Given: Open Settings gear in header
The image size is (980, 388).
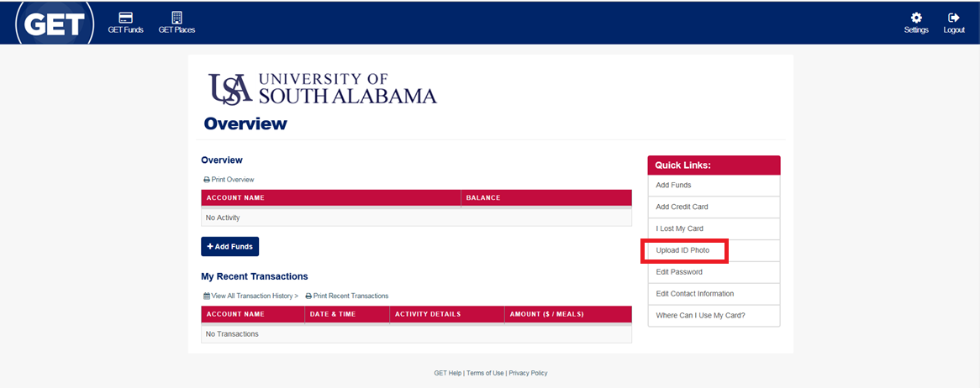Looking at the screenshot, I should click(x=916, y=24).
